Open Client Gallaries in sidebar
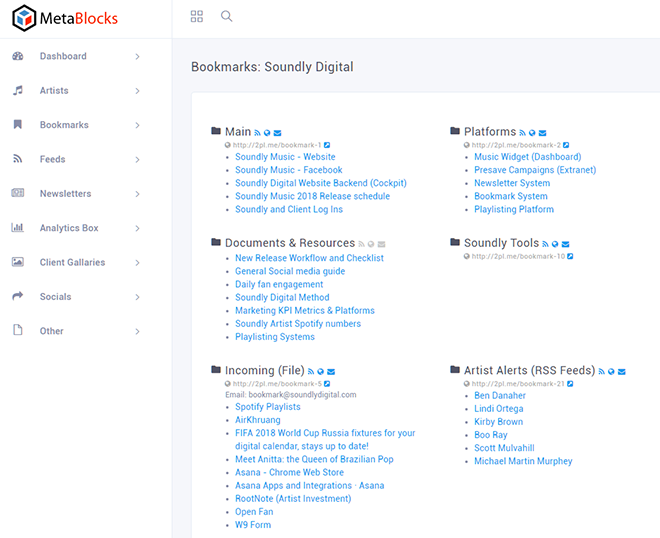 point(72,262)
